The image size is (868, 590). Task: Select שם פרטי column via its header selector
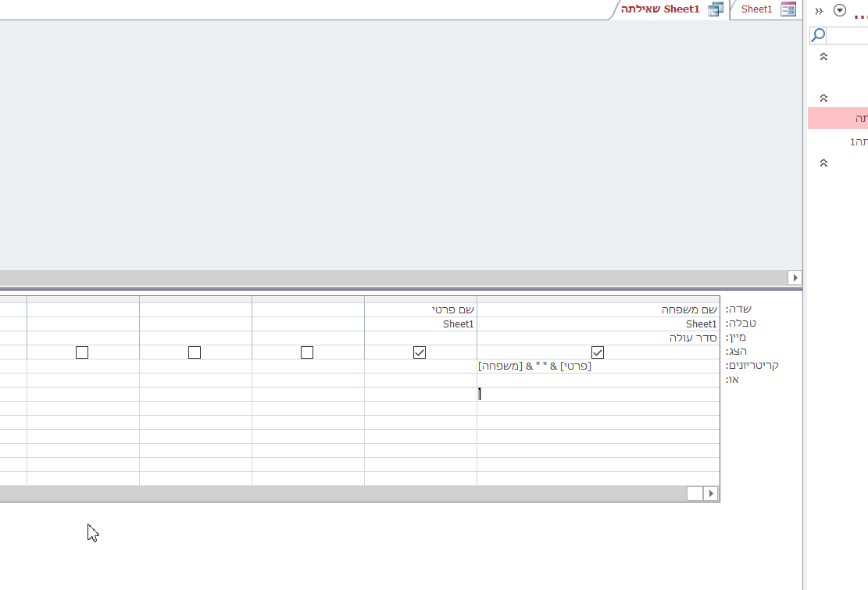(420, 299)
